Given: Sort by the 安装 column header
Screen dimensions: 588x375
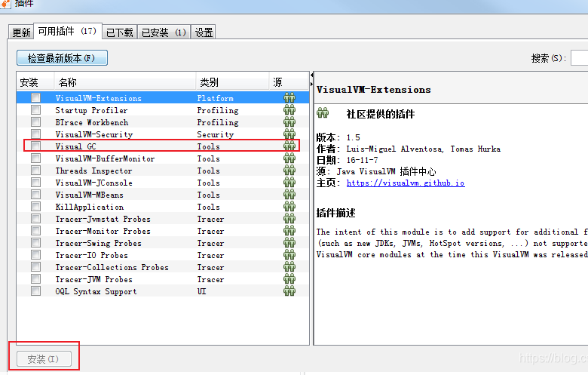Looking at the screenshot, I should coord(35,81).
